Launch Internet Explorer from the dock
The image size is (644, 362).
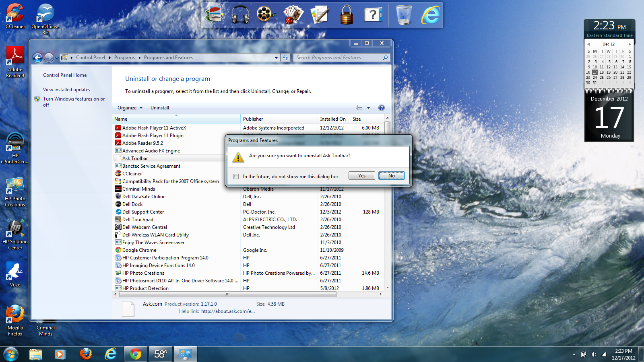click(430, 14)
